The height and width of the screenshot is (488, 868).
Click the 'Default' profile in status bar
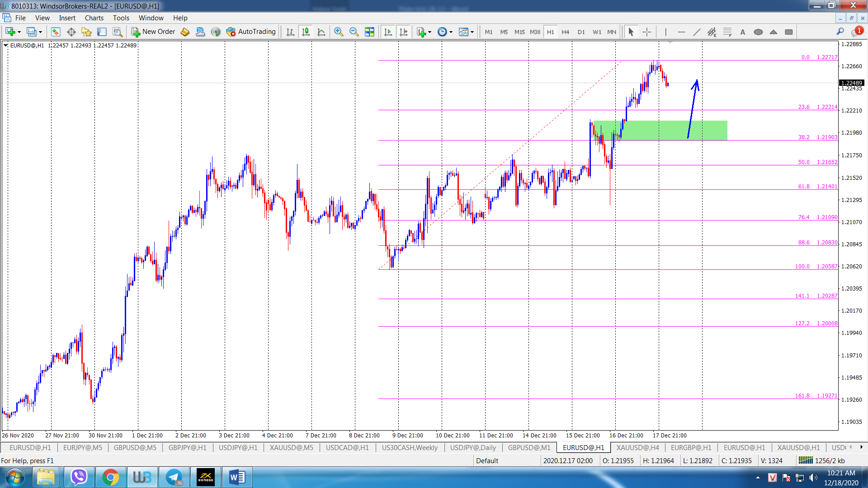(487, 460)
